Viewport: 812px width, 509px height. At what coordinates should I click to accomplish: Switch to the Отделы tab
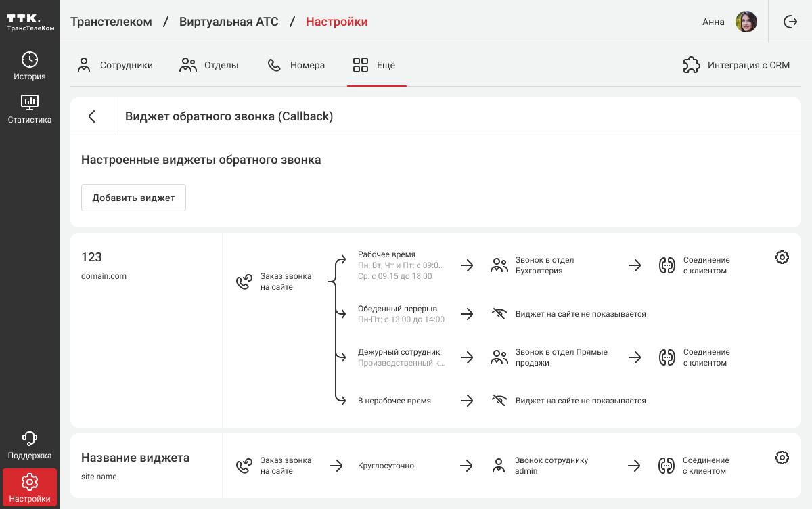coord(208,66)
